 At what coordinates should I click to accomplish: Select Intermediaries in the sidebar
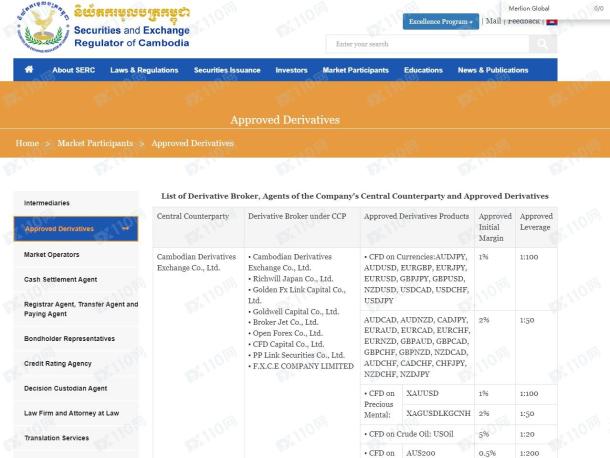[x=76, y=203]
